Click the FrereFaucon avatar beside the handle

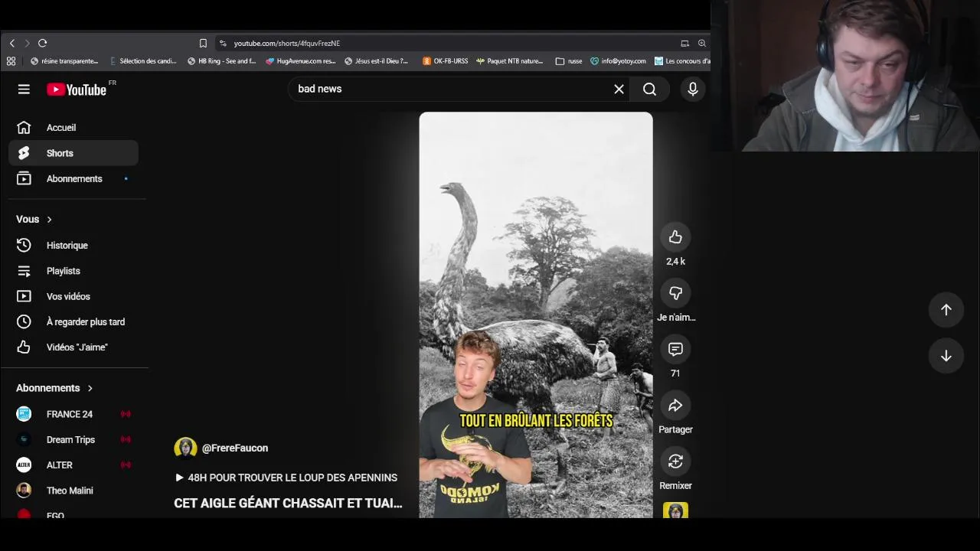[185, 448]
